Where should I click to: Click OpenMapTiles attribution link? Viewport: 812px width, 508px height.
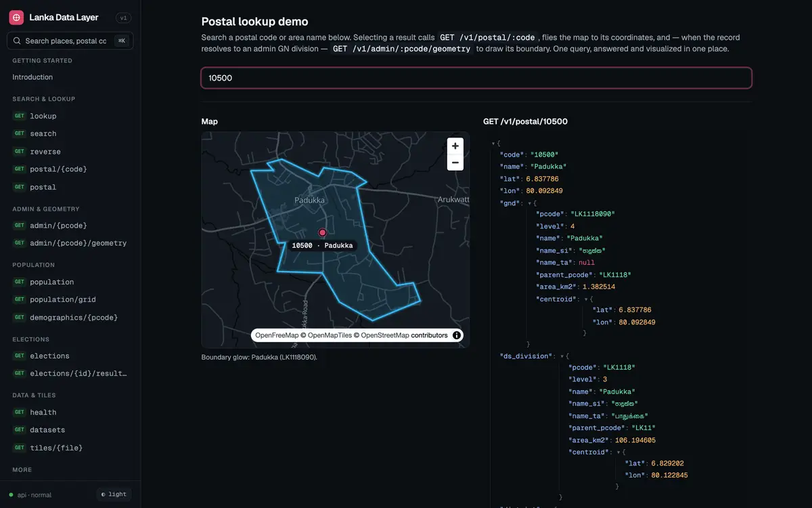330,335
